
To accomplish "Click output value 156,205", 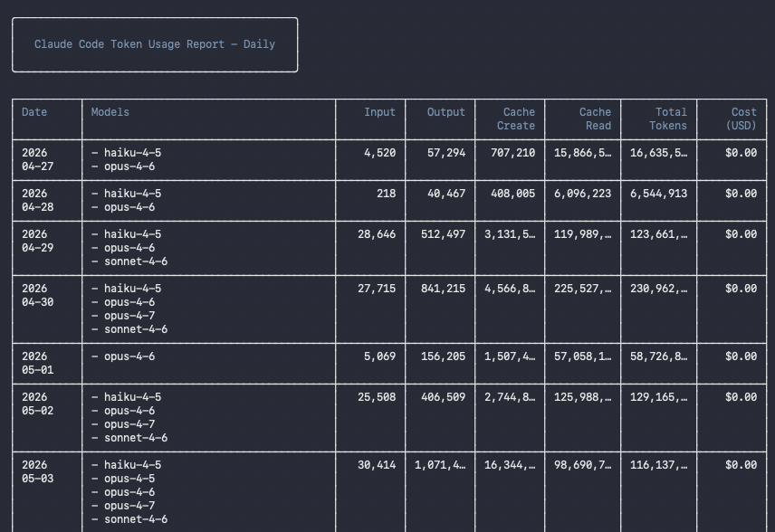I will tap(444, 356).
